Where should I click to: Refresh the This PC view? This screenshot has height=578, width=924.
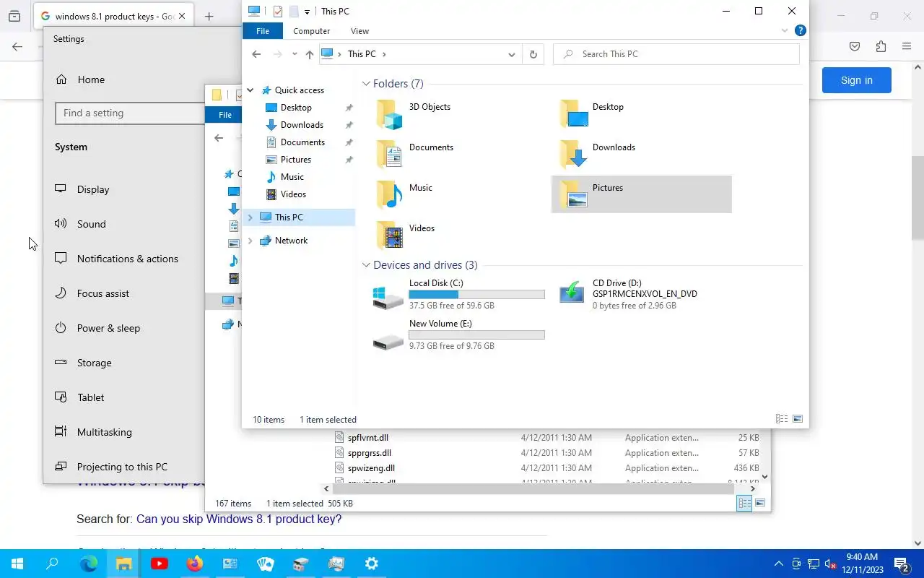click(533, 54)
